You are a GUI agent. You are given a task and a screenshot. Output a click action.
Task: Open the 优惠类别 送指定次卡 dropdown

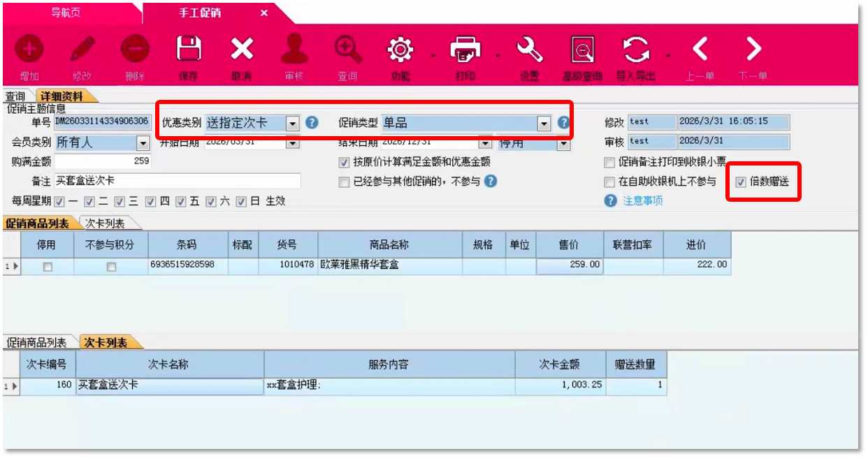tap(293, 124)
